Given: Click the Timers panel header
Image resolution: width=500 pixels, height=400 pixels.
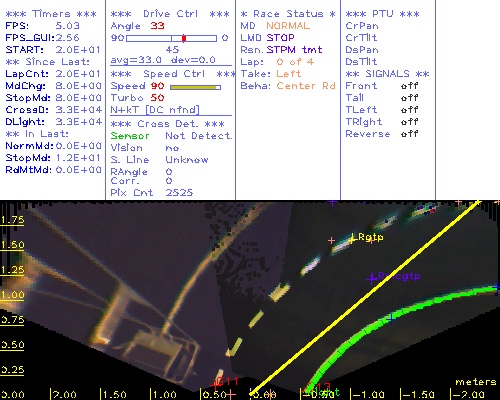Looking at the screenshot, I should pyautogui.click(x=51, y=14).
